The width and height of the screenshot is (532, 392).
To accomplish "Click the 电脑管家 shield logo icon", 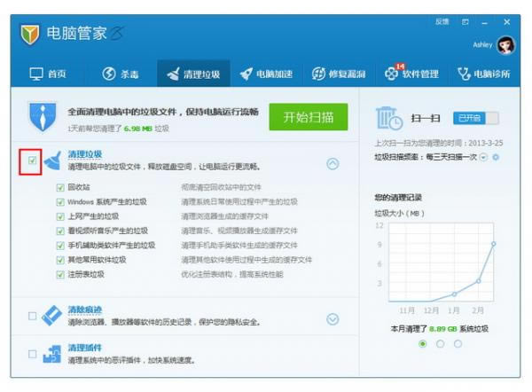I will (30, 35).
